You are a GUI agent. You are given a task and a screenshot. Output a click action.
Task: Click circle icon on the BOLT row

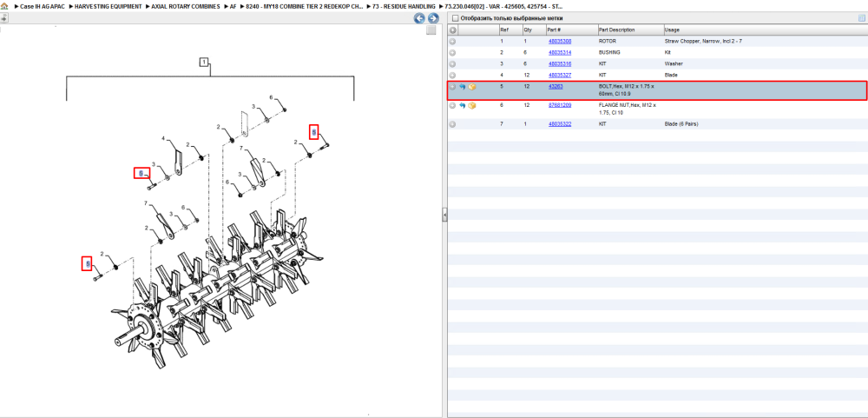tap(452, 87)
